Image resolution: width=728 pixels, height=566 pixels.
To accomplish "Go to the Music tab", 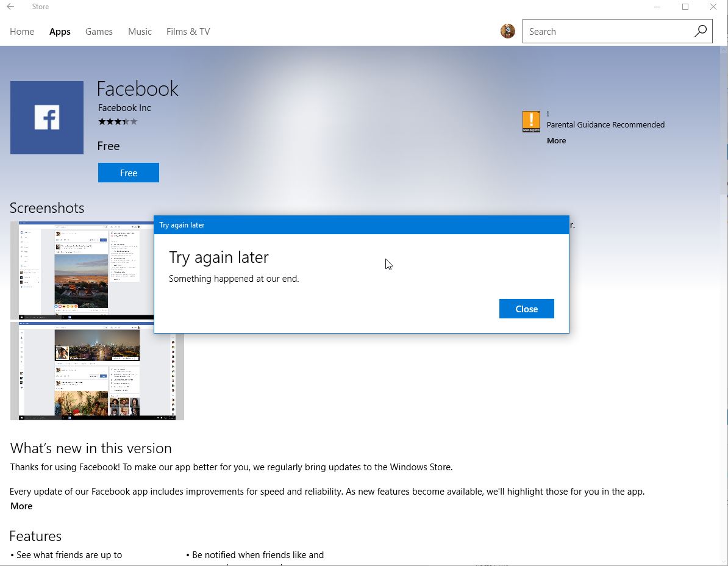I will (140, 32).
